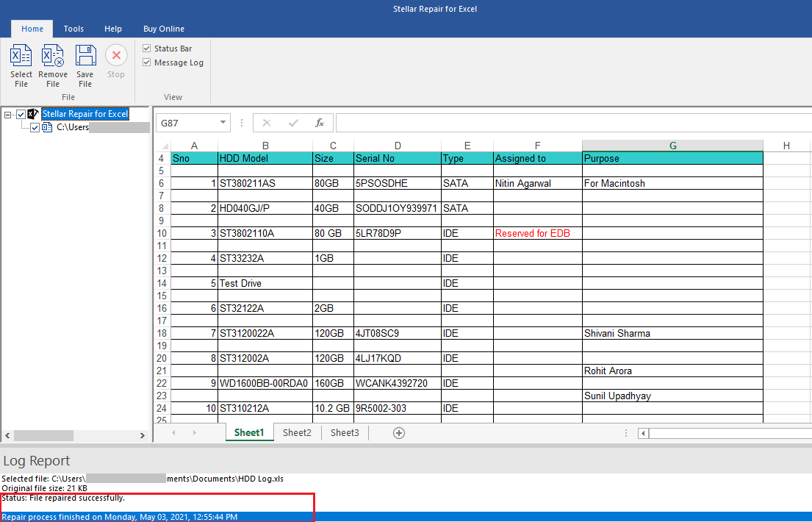Click the cell containing WD1600BB-00RDA0
This screenshot has width=812, height=522.
265,384
